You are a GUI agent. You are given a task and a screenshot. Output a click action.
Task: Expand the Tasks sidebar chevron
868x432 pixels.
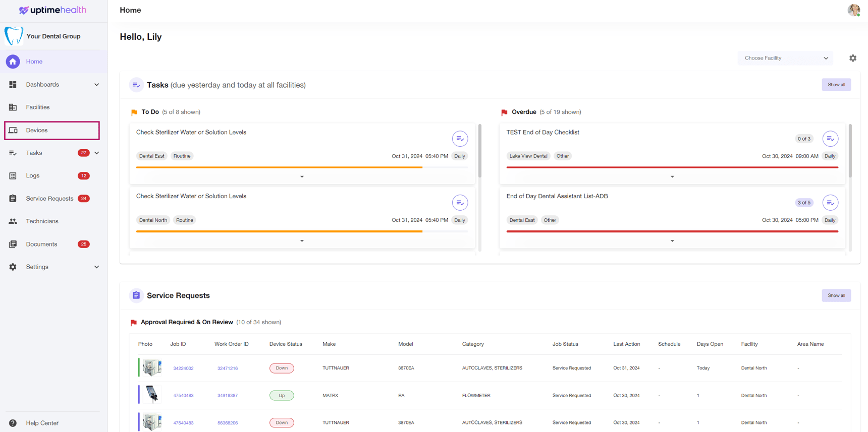(x=97, y=153)
